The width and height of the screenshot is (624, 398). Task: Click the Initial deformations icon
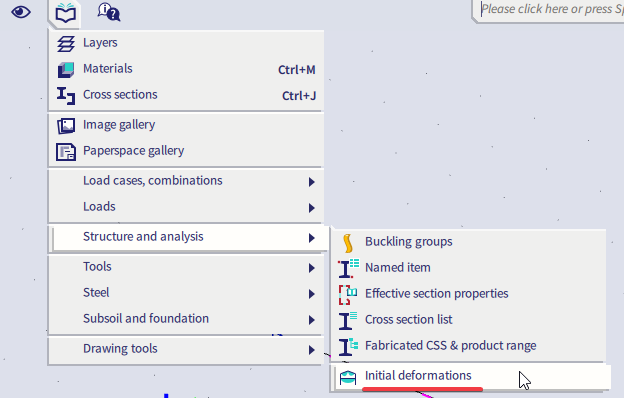tap(348, 377)
